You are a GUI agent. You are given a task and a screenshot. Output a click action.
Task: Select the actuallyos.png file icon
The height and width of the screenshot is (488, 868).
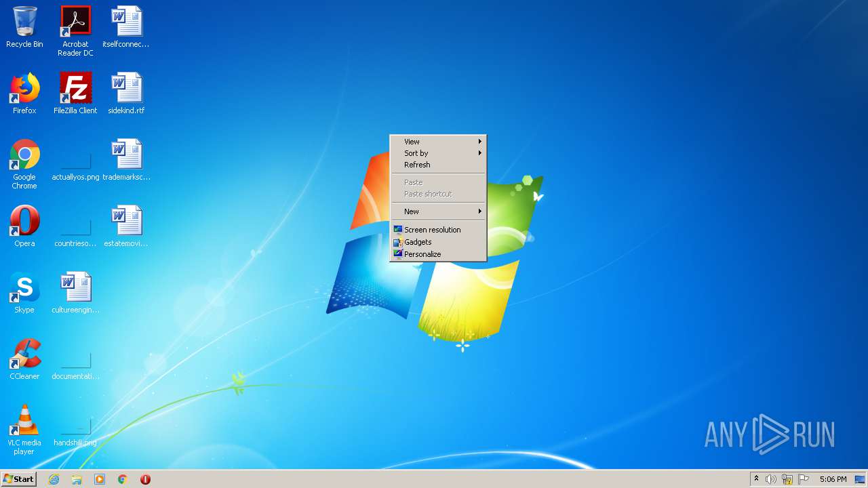75,164
